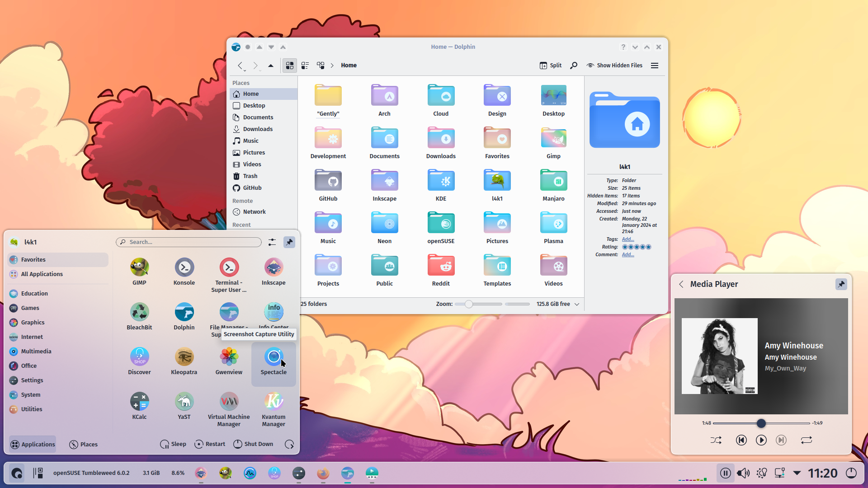This screenshot has width=868, height=488.
Task: Open the Cloud folder in Dolphin
Action: point(441,100)
